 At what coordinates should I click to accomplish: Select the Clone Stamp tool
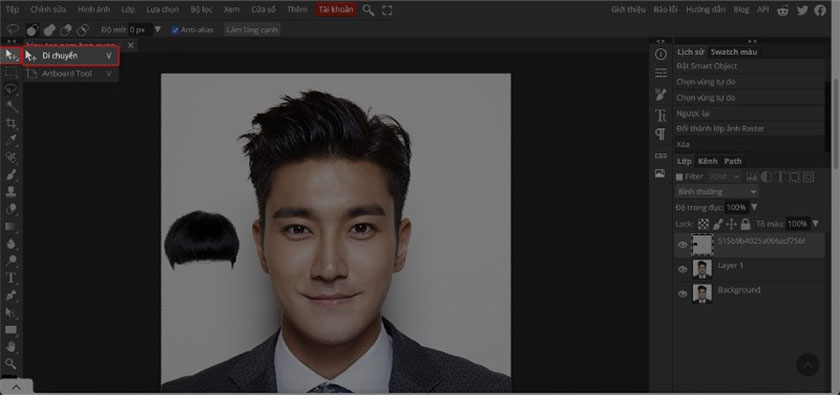tap(11, 192)
